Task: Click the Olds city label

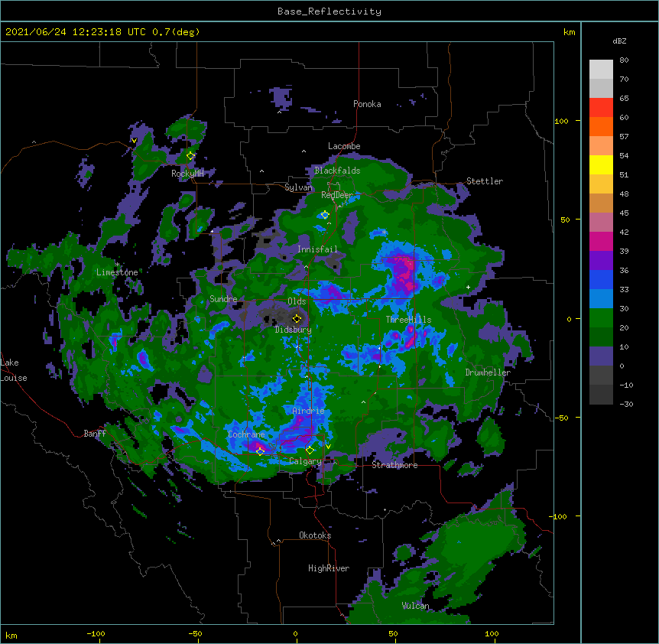Action: [297, 301]
